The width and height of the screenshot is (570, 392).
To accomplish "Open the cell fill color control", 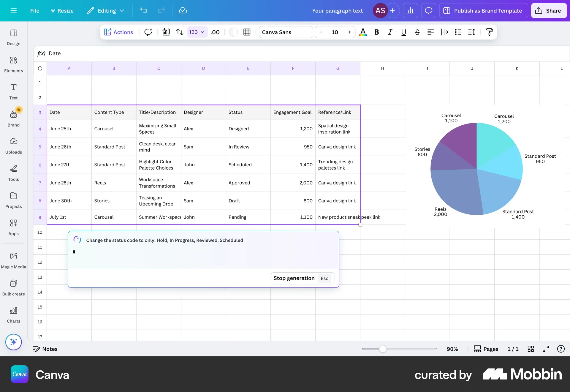I will pyautogui.click(x=233, y=32).
